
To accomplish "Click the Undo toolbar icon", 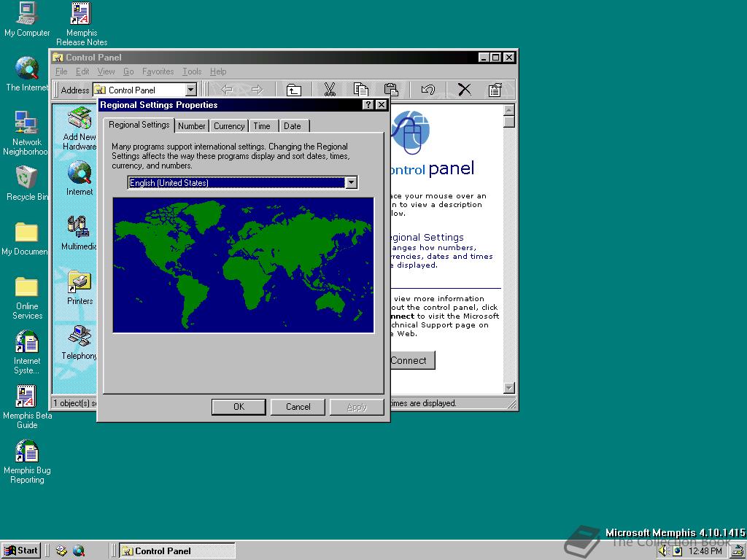I will 427,90.
